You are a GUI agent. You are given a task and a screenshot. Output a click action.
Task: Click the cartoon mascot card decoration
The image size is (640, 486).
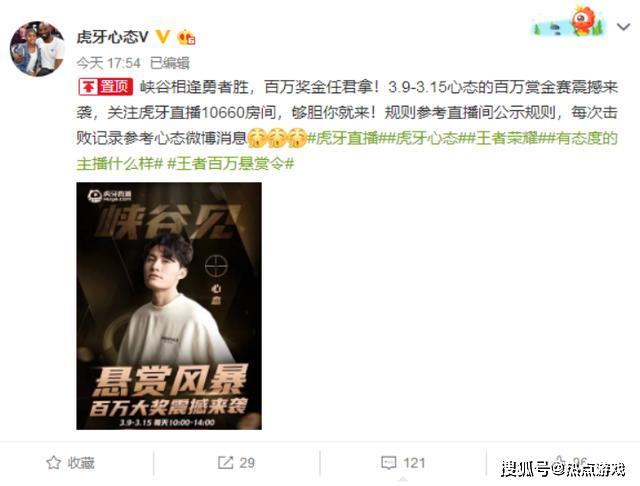click(569, 22)
